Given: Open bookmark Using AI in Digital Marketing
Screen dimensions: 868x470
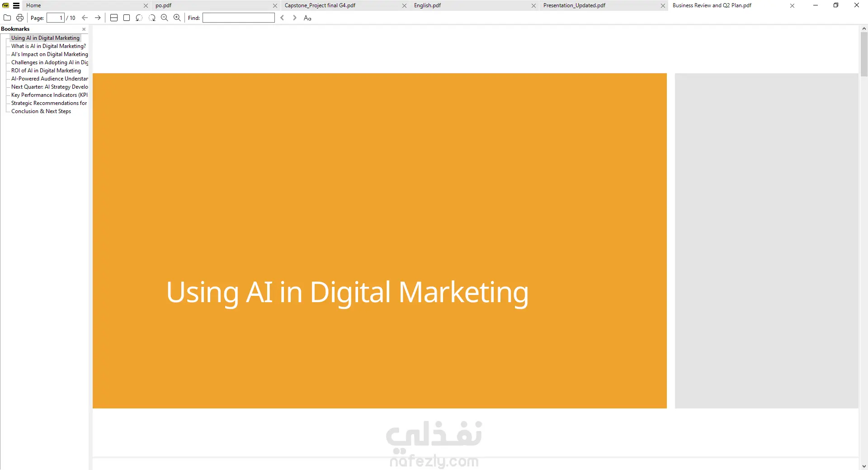Looking at the screenshot, I should 45,38.
